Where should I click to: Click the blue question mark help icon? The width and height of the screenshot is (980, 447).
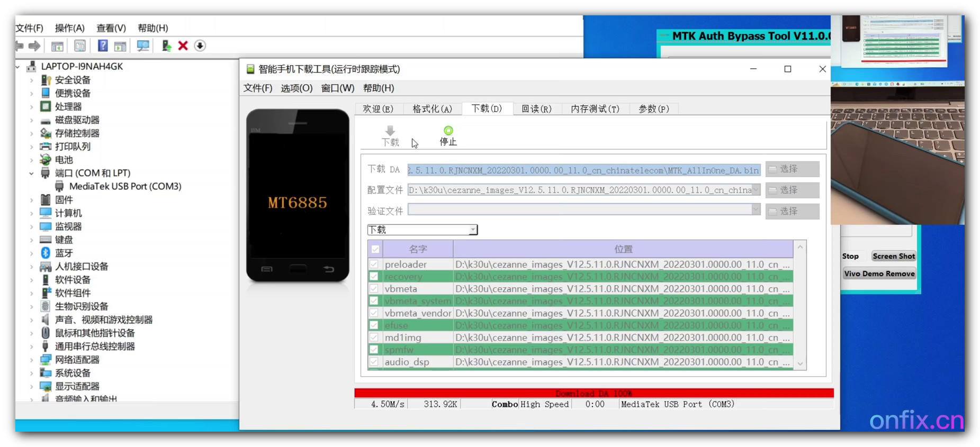pos(103,46)
